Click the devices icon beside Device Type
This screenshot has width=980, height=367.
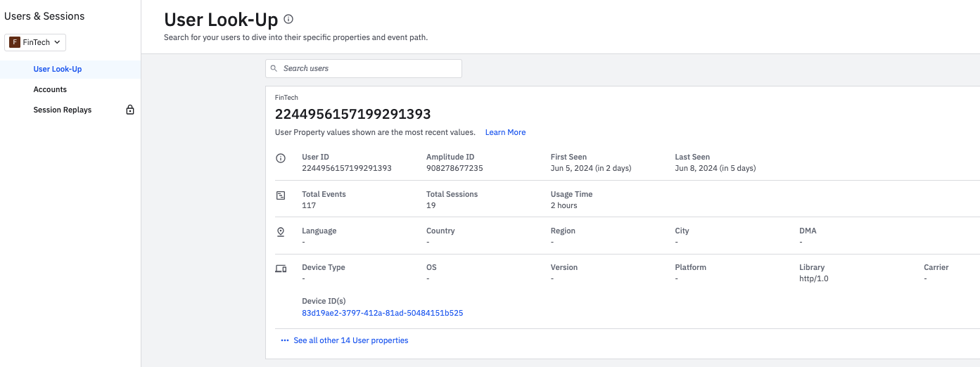281,269
